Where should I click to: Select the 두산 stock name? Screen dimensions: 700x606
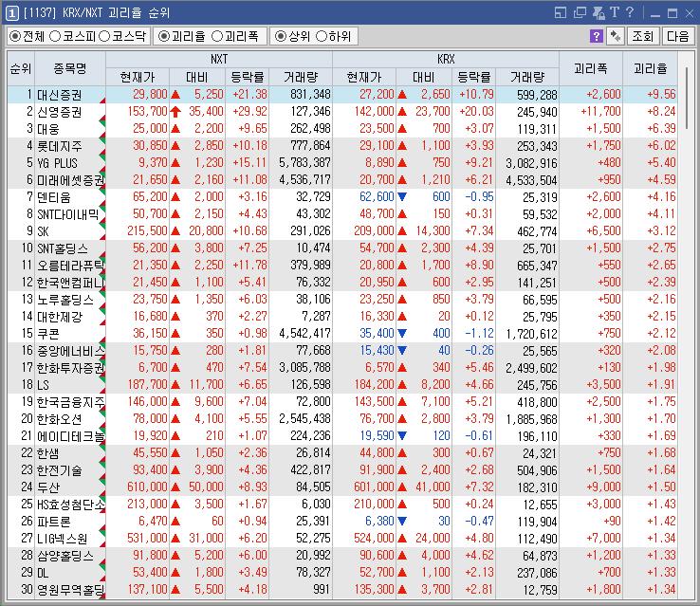pos(47,487)
